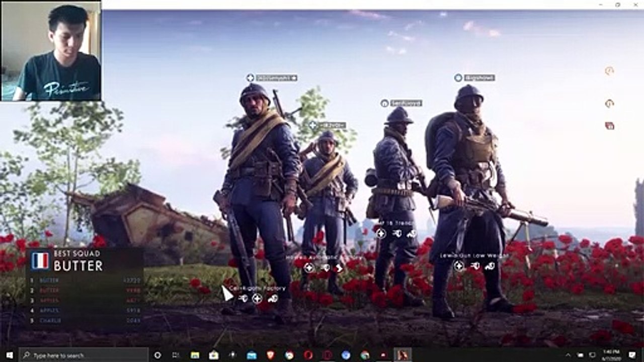This screenshot has width=644, height=362.
Task: Open Cortana from the taskbar
Action: click(x=157, y=355)
